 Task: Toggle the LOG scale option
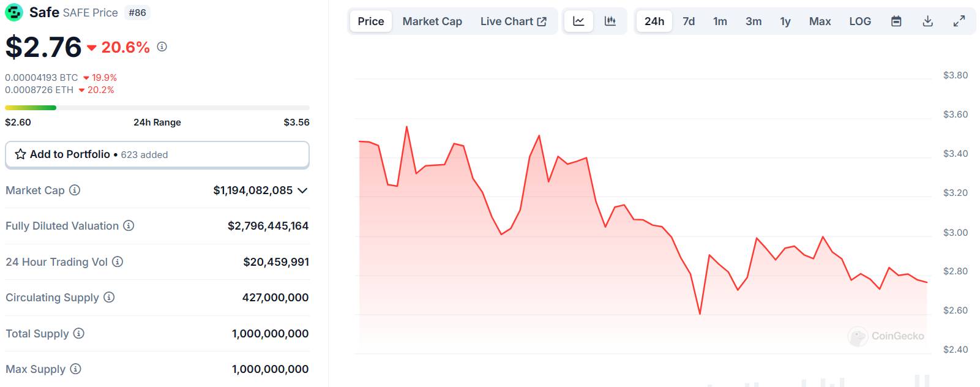(x=859, y=21)
